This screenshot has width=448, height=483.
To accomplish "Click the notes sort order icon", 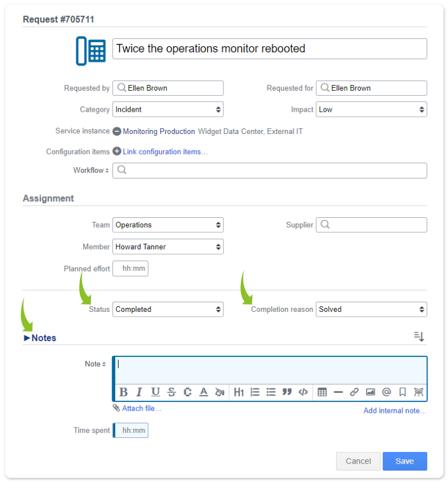I will (419, 336).
